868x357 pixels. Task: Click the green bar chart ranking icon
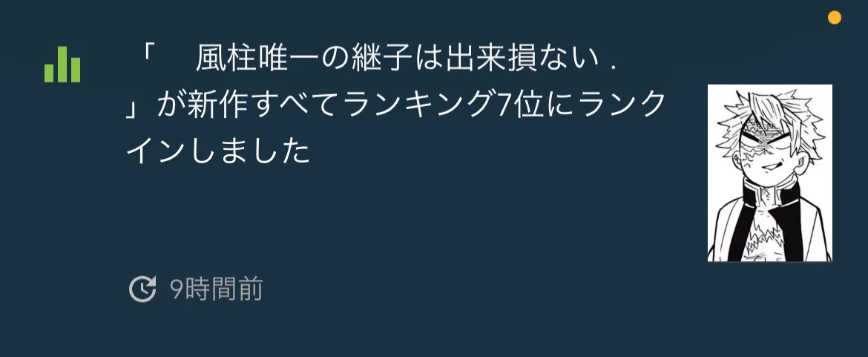coord(62,65)
